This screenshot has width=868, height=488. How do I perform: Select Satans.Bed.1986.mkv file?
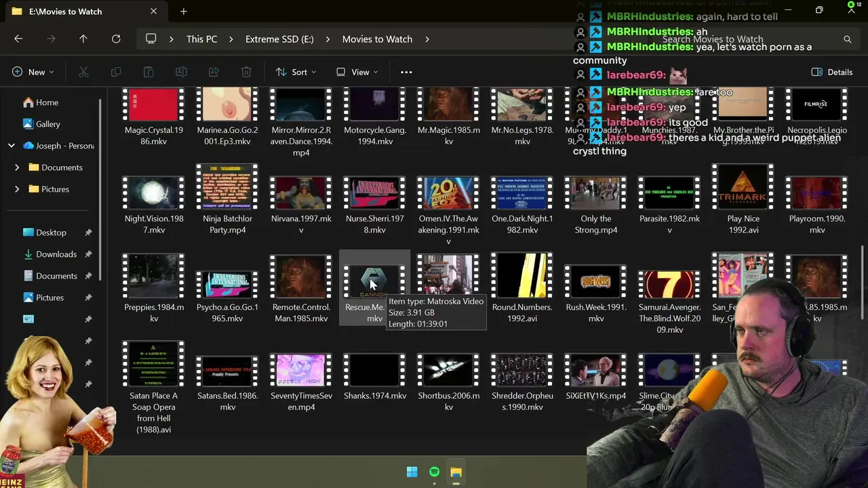coord(227,384)
